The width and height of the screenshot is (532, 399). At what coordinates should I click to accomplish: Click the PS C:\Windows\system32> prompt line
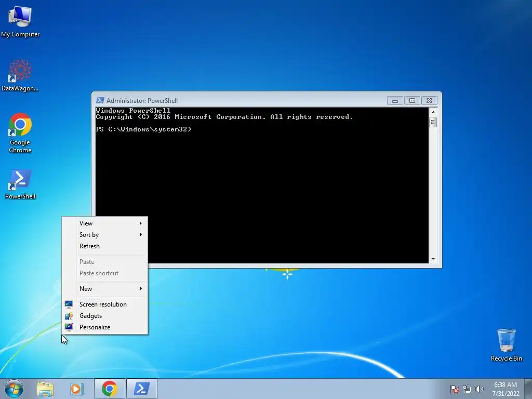click(143, 129)
